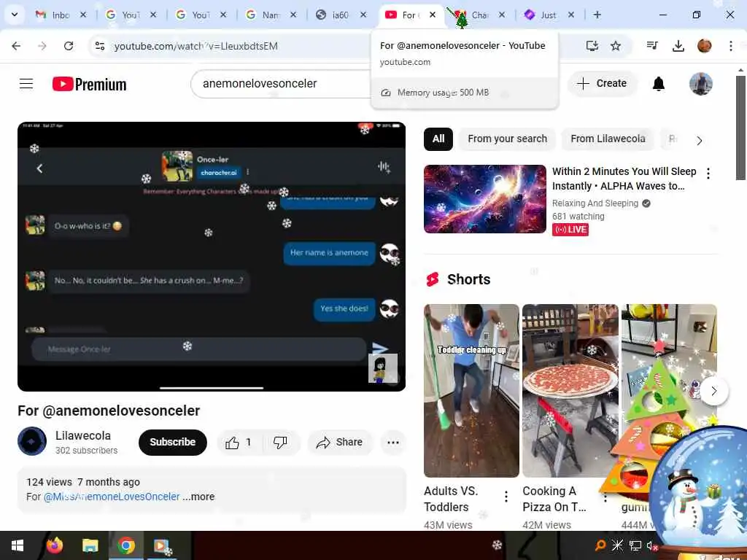The width and height of the screenshot is (747, 560).
Task: Select the From Lilawecola chip
Action: [x=608, y=139]
